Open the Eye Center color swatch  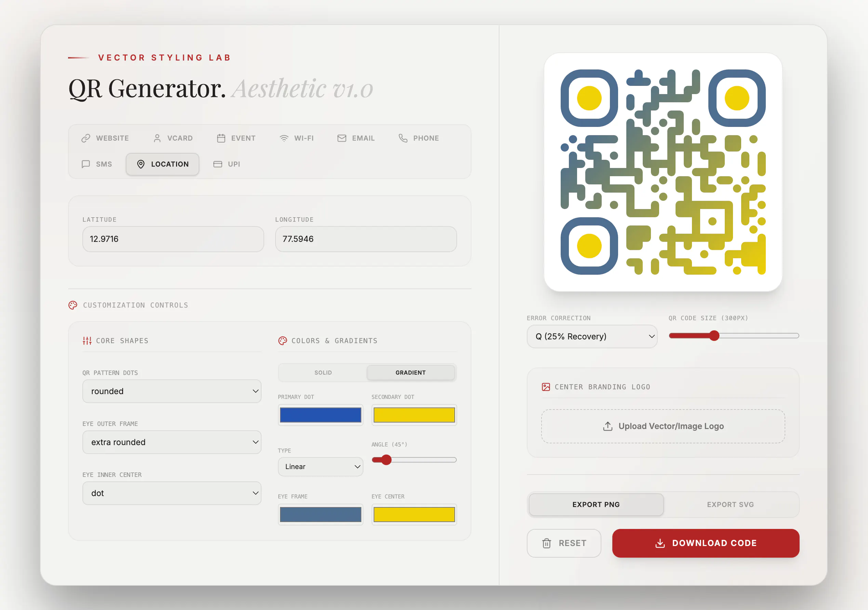pos(414,515)
